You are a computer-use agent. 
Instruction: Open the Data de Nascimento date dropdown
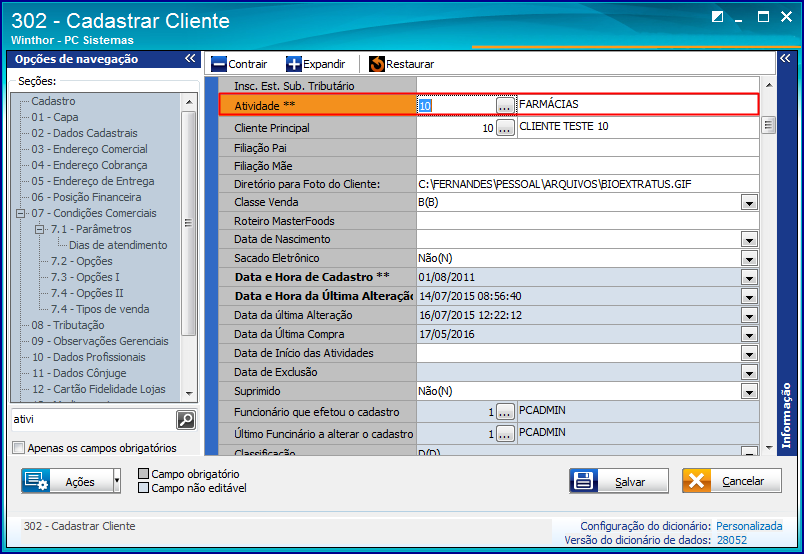pyautogui.click(x=749, y=240)
